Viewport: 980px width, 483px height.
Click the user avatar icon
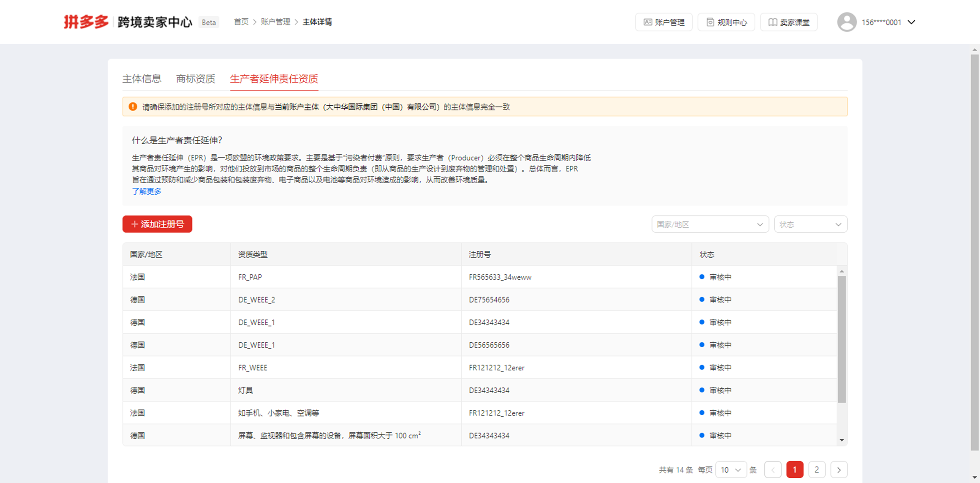[847, 22]
